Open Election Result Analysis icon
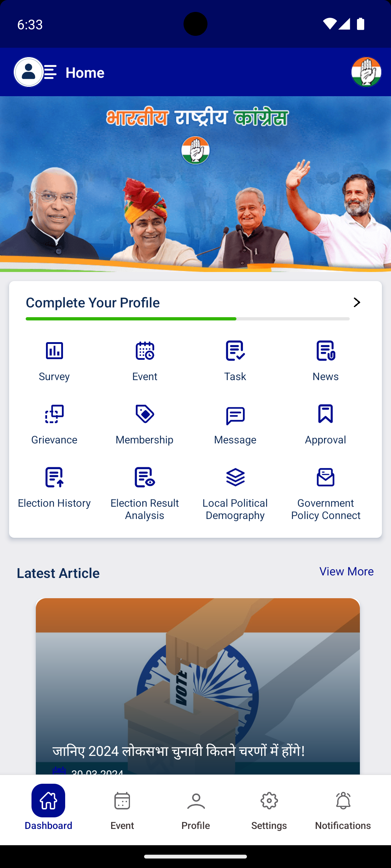 [145, 477]
